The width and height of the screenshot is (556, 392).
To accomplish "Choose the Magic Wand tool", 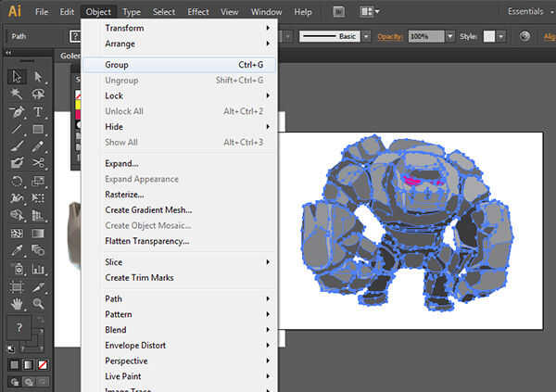I will point(17,94).
